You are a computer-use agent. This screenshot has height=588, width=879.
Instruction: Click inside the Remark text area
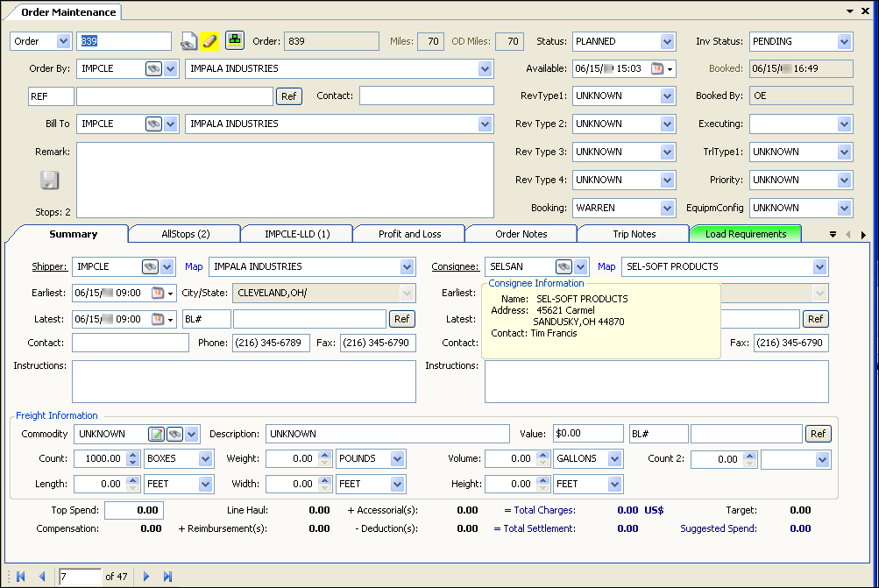(285, 180)
